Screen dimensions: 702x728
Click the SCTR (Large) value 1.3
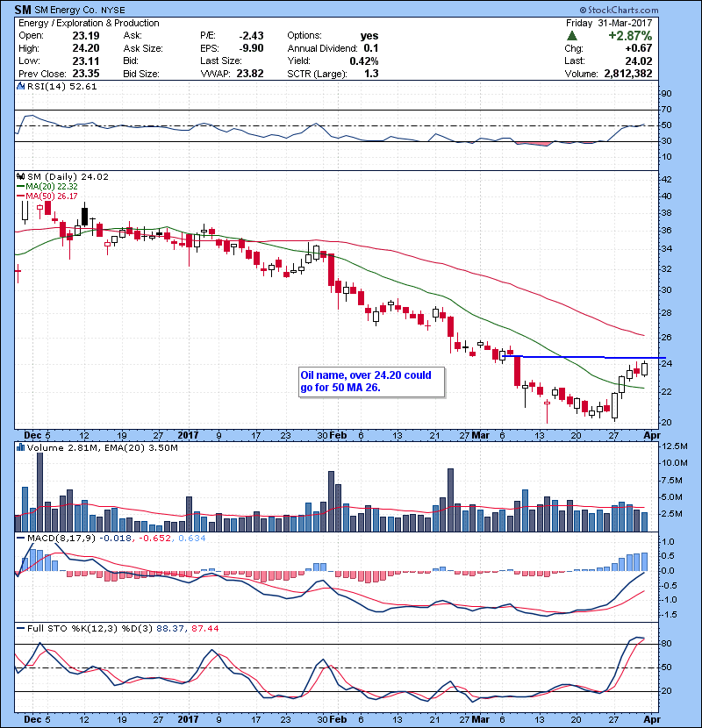pos(371,74)
